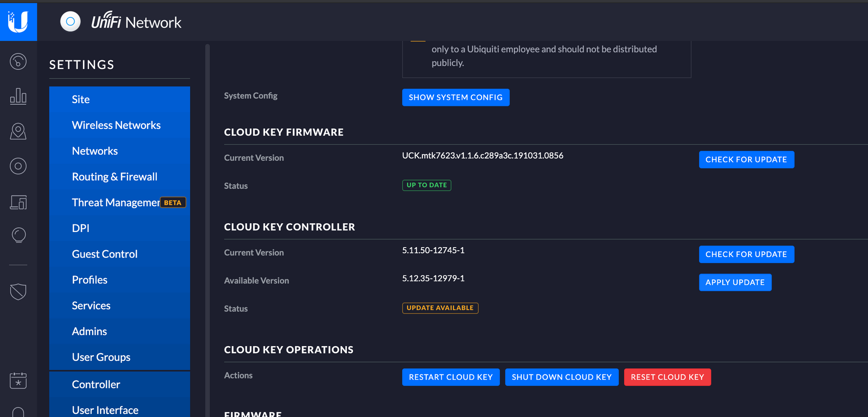Open the Dashboard gauge icon
Screen dimensions: 868x417
(x=18, y=61)
